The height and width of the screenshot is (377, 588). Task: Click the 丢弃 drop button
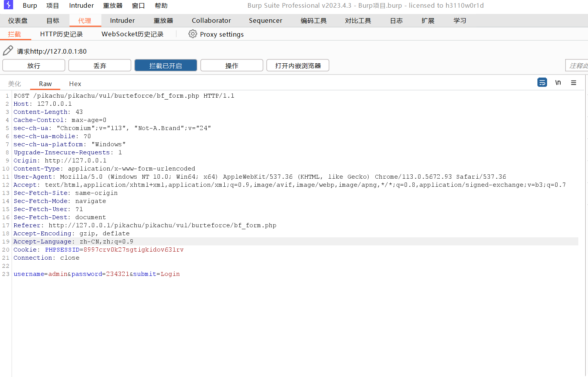pos(100,65)
